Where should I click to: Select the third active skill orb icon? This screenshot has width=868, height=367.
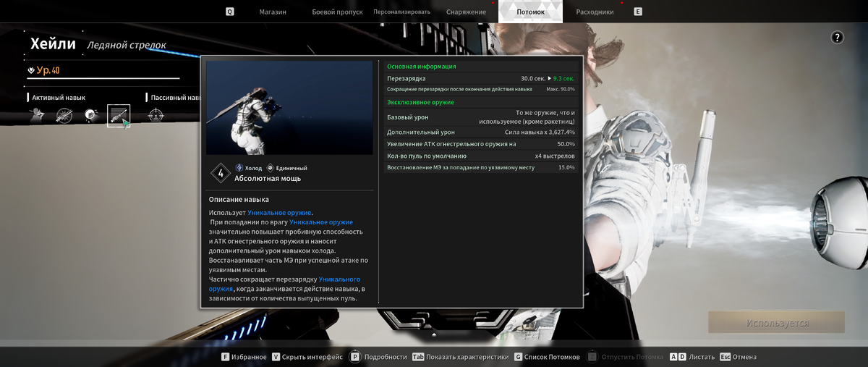(x=91, y=115)
